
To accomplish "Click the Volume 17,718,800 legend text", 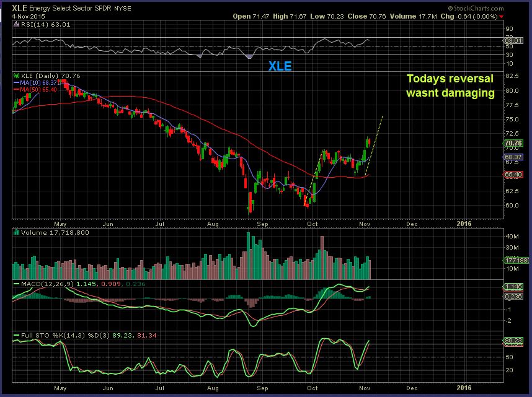I will (55, 233).
